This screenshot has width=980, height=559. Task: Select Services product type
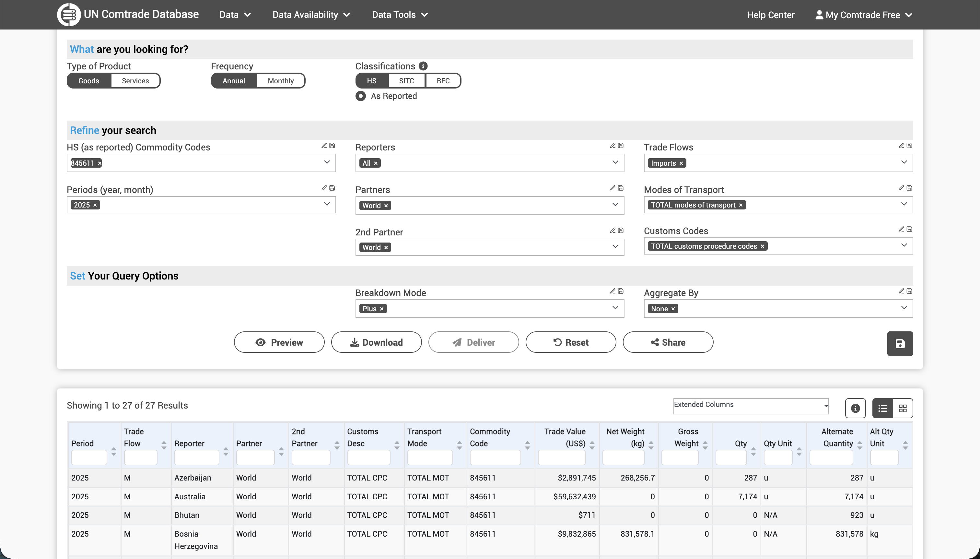click(x=135, y=81)
